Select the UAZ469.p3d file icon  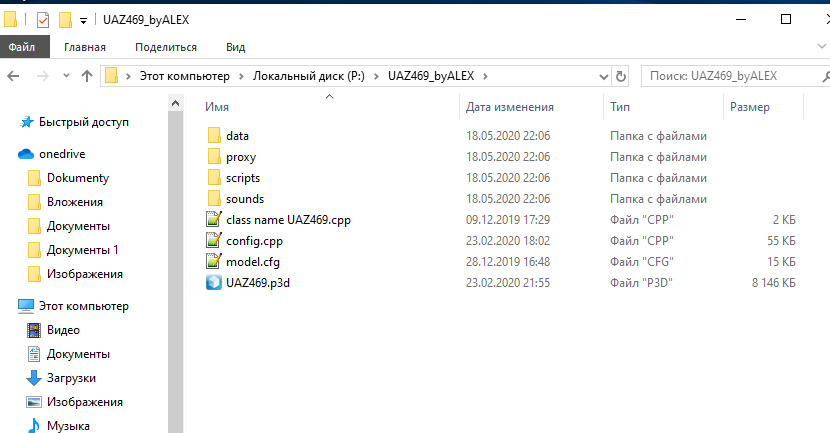(x=214, y=282)
